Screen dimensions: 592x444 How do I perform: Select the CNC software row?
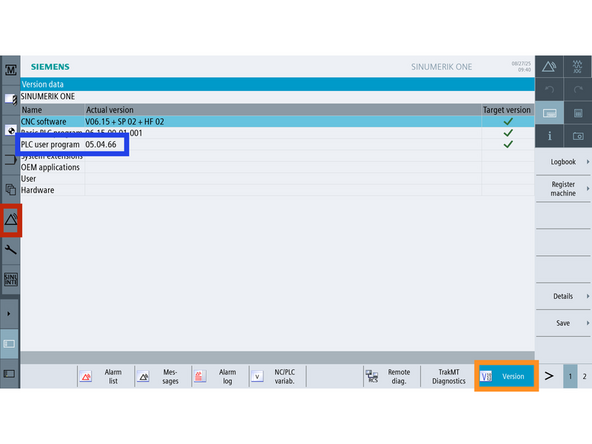click(x=277, y=122)
